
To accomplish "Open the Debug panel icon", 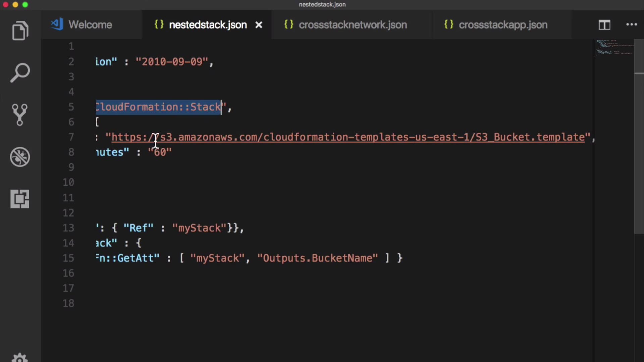I will [20, 157].
